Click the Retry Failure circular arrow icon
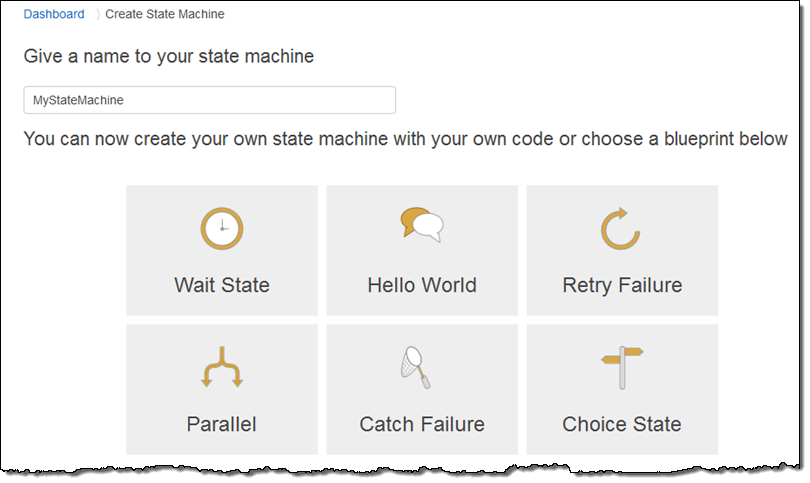This screenshot has height=483, width=810. click(621, 229)
